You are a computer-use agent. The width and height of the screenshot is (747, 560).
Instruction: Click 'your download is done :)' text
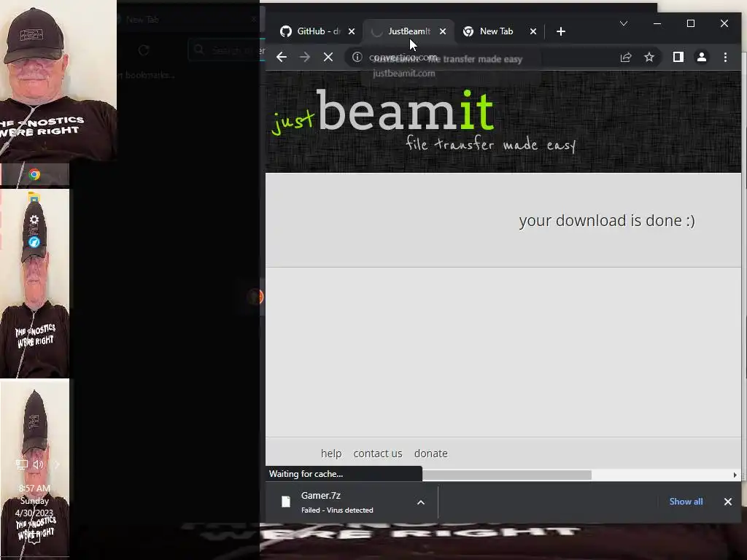(x=607, y=221)
